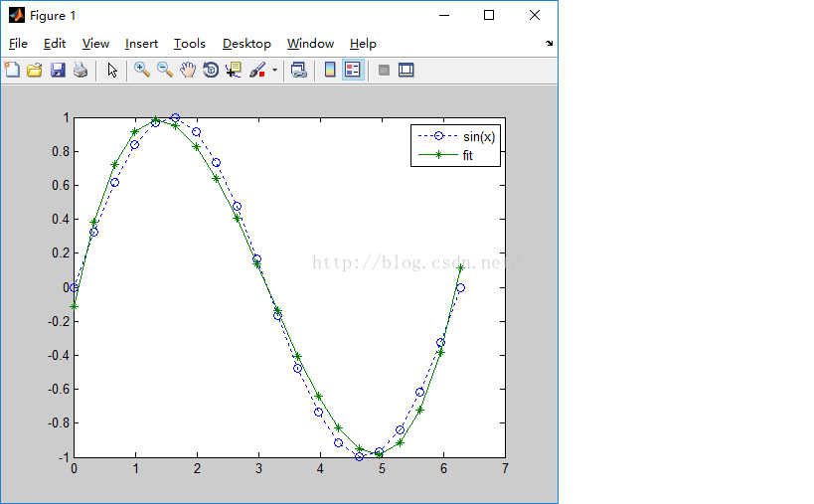Click the green star marker in the legend
Image resolution: width=814 pixels, height=504 pixels.
(438, 155)
